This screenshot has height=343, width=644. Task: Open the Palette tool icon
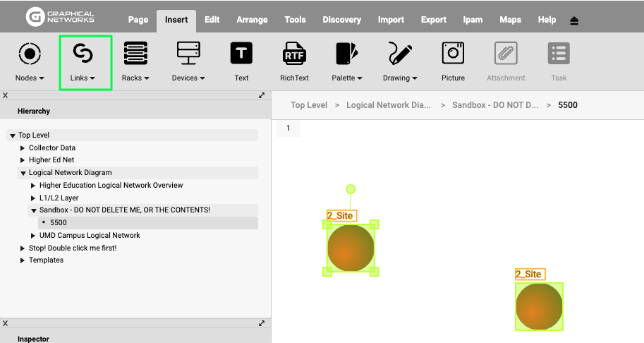click(x=346, y=54)
